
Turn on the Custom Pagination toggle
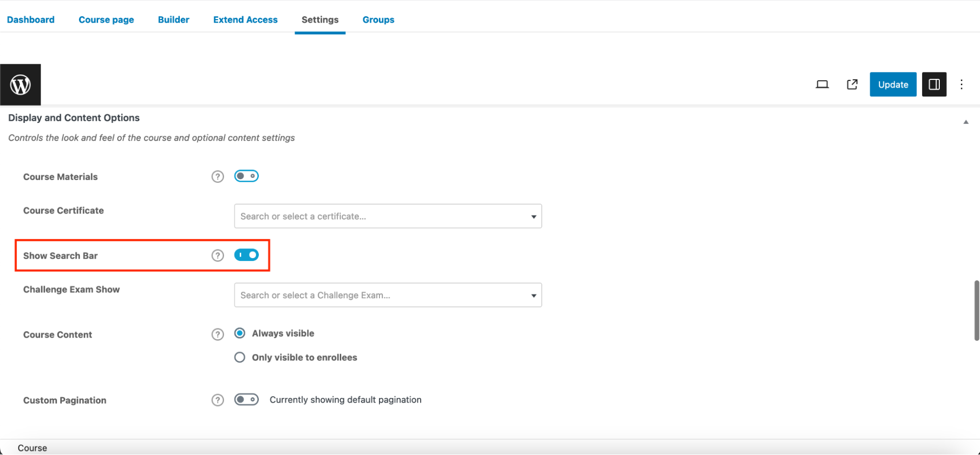246,400
